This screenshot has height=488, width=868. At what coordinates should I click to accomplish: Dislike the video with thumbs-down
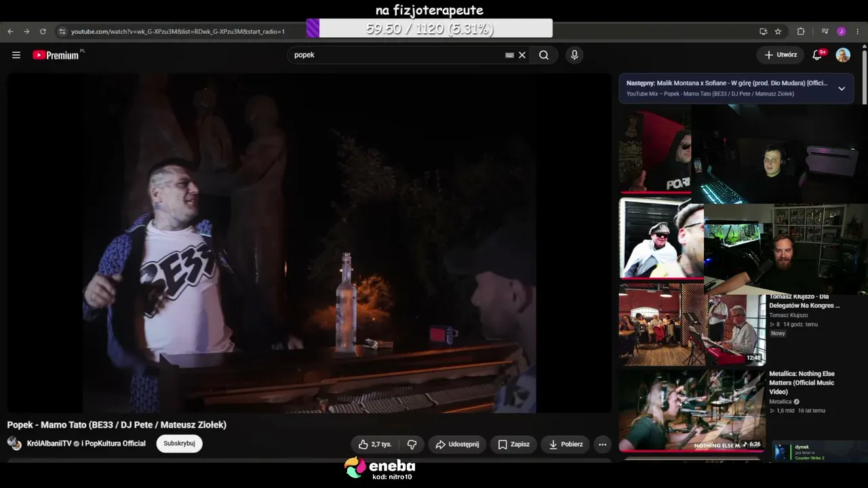pos(412,445)
